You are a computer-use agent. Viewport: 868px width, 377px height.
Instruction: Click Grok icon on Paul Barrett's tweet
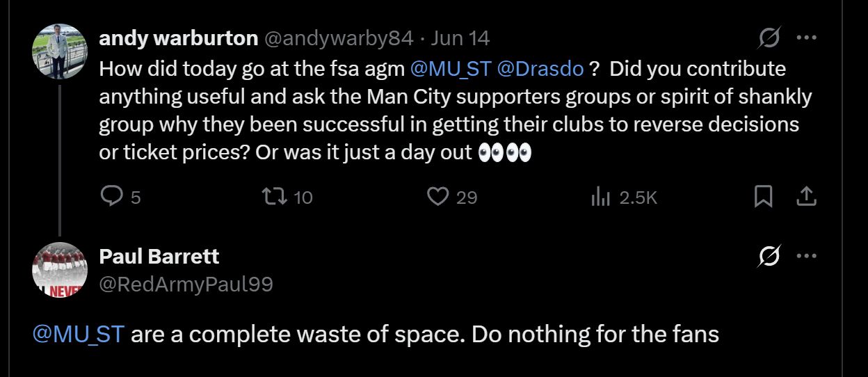[769, 257]
